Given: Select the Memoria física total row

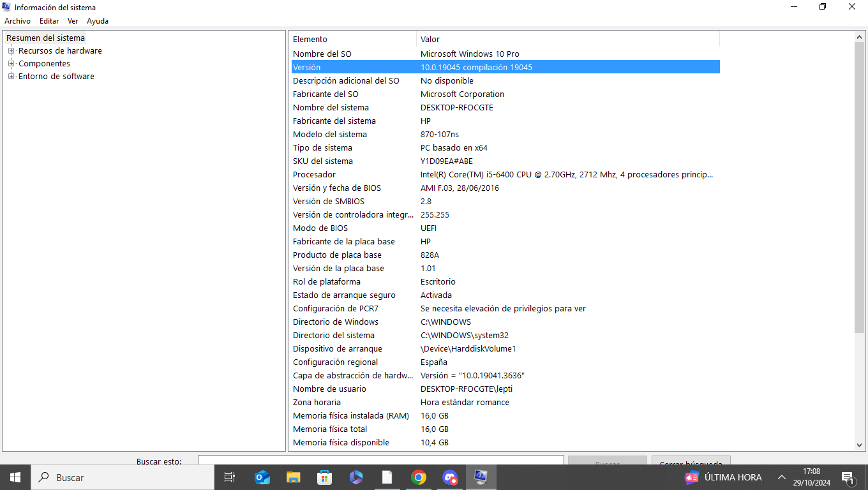Looking at the screenshot, I should [505, 429].
